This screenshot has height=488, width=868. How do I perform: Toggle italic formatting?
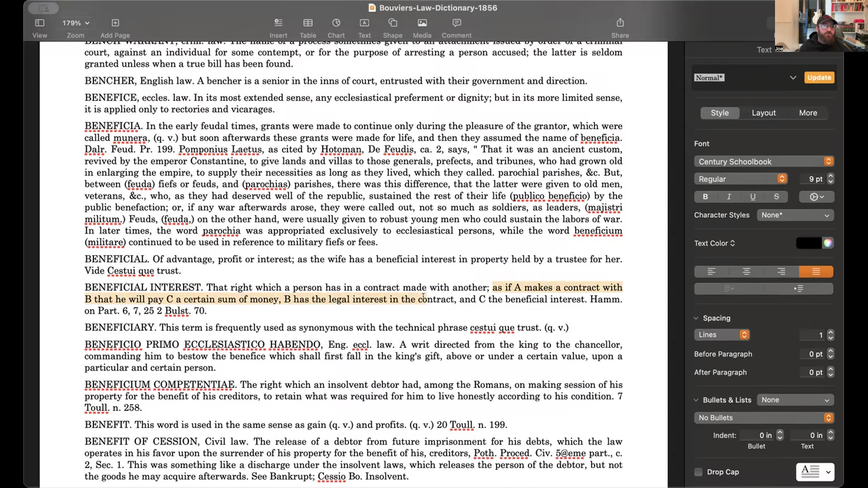[x=729, y=197]
